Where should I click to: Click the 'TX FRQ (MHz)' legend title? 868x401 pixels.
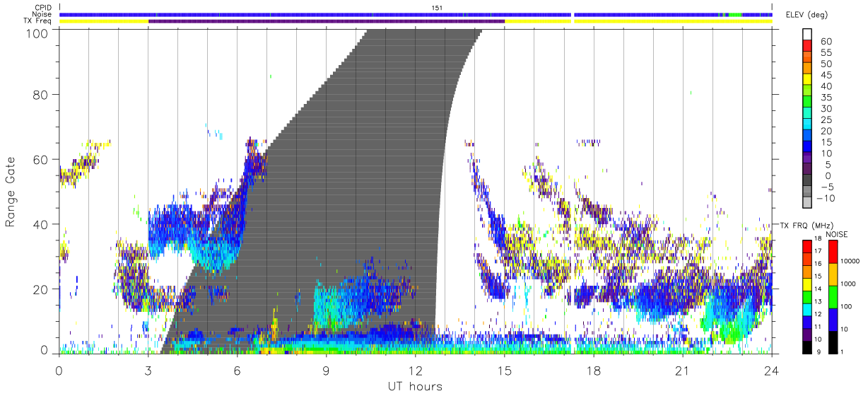[805, 225]
